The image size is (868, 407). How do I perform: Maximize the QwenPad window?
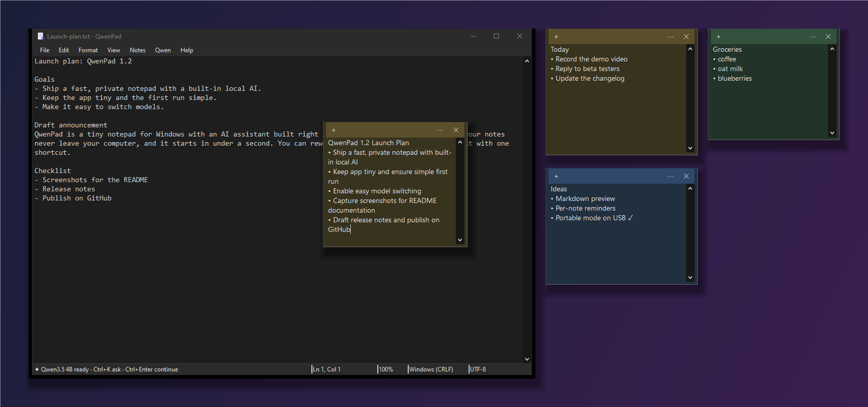pos(496,36)
